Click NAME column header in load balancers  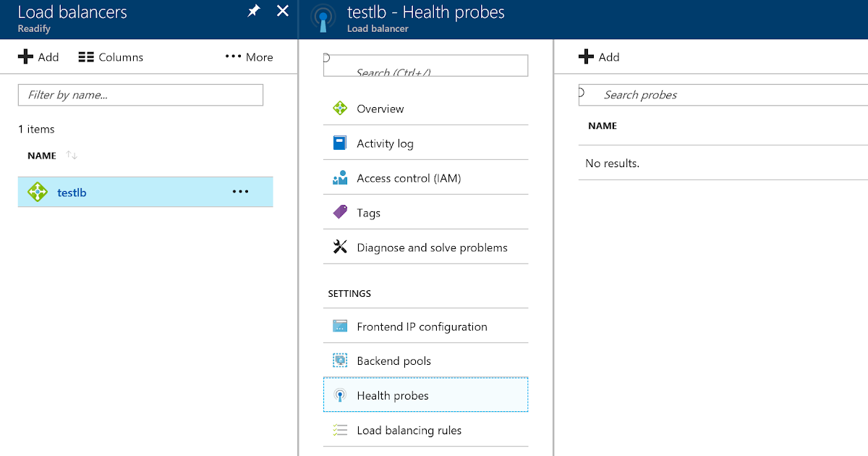click(x=42, y=156)
